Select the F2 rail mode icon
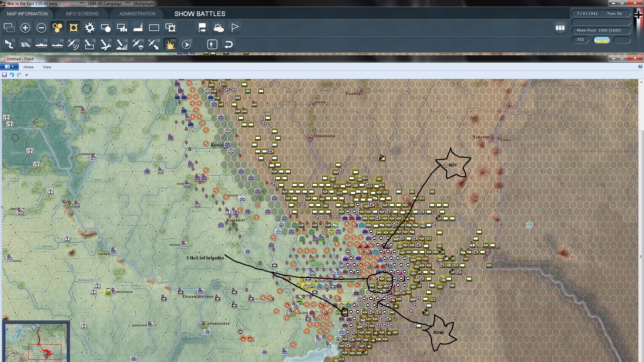This screenshot has width=644, height=362. tap(25, 44)
